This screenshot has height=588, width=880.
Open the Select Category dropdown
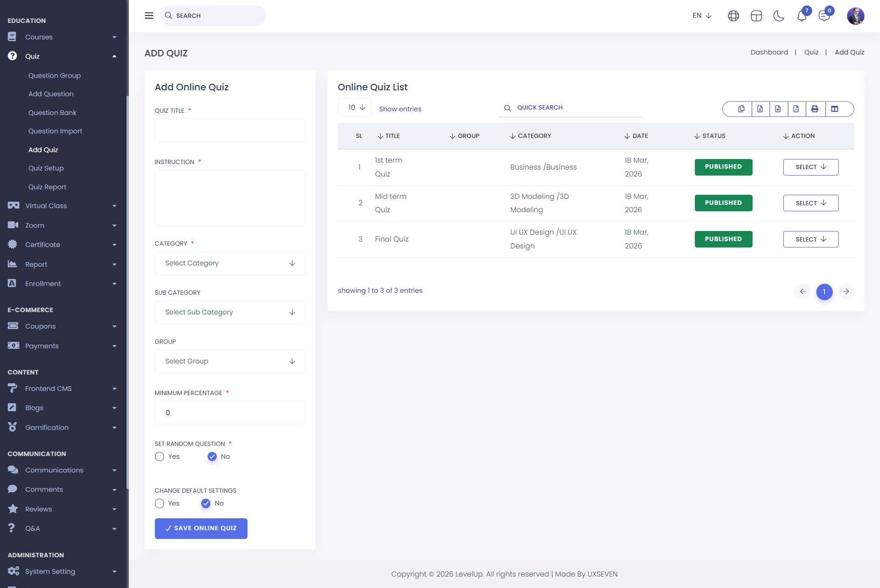pos(230,264)
